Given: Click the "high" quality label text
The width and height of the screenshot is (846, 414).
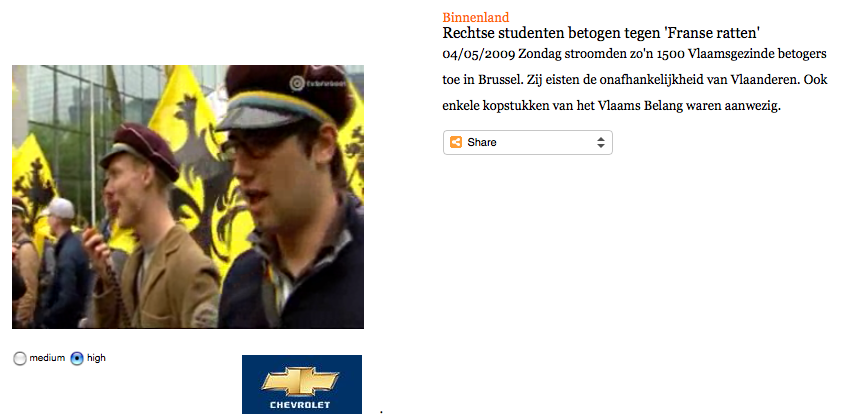Looking at the screenshot, I should 96,358.
